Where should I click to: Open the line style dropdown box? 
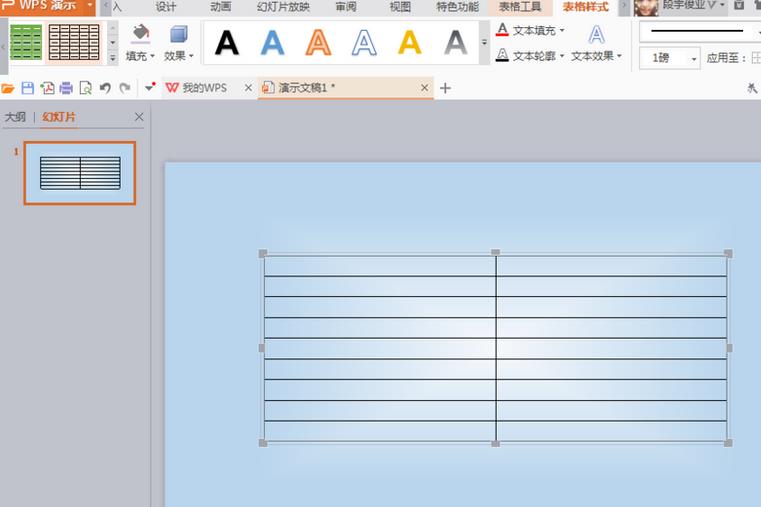(700, 32)
